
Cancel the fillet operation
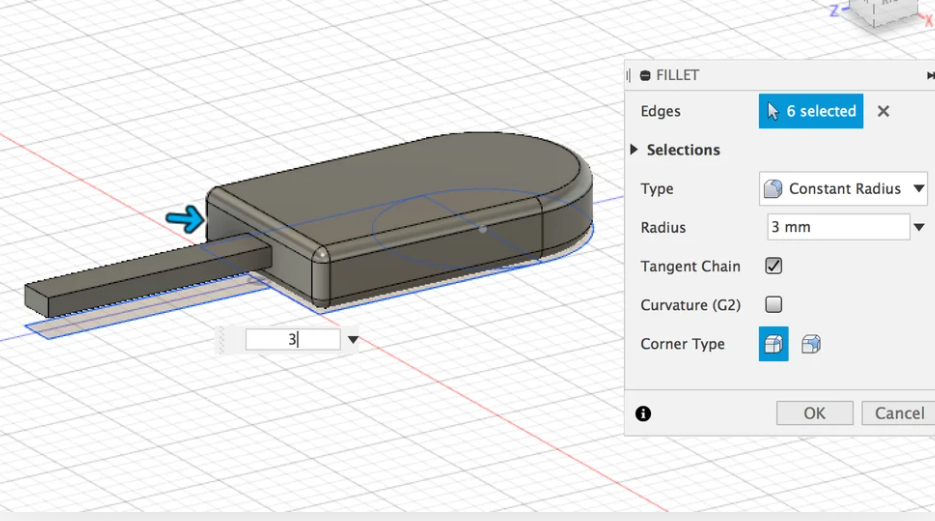click(899, 413)
